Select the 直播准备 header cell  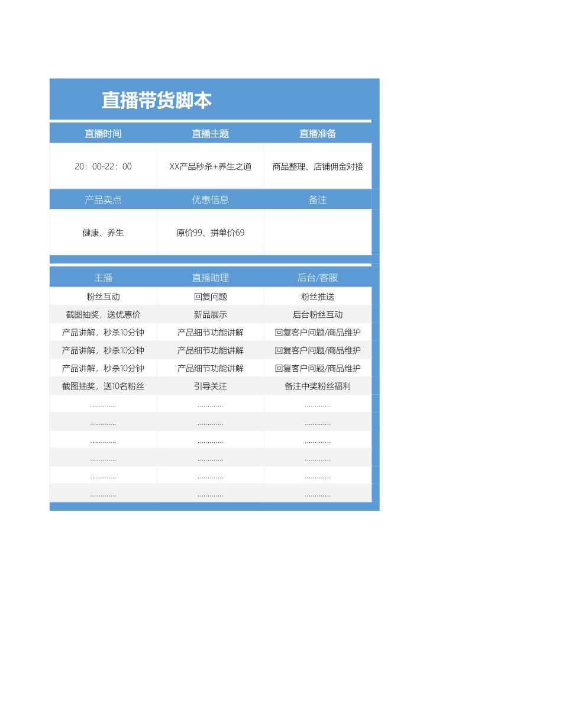[318, 134]
